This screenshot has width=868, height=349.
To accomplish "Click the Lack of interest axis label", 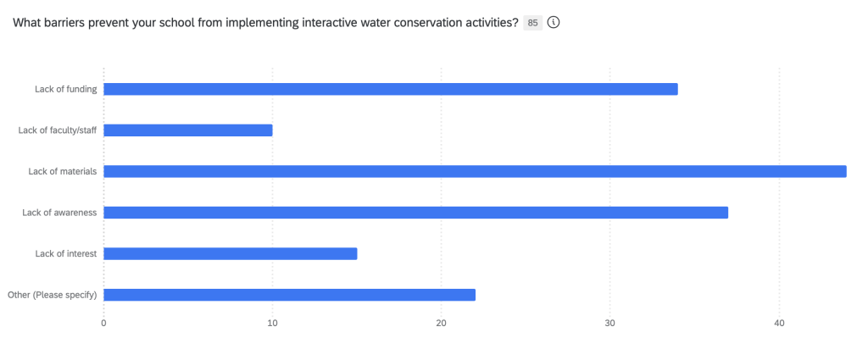I will coord(66,253).
